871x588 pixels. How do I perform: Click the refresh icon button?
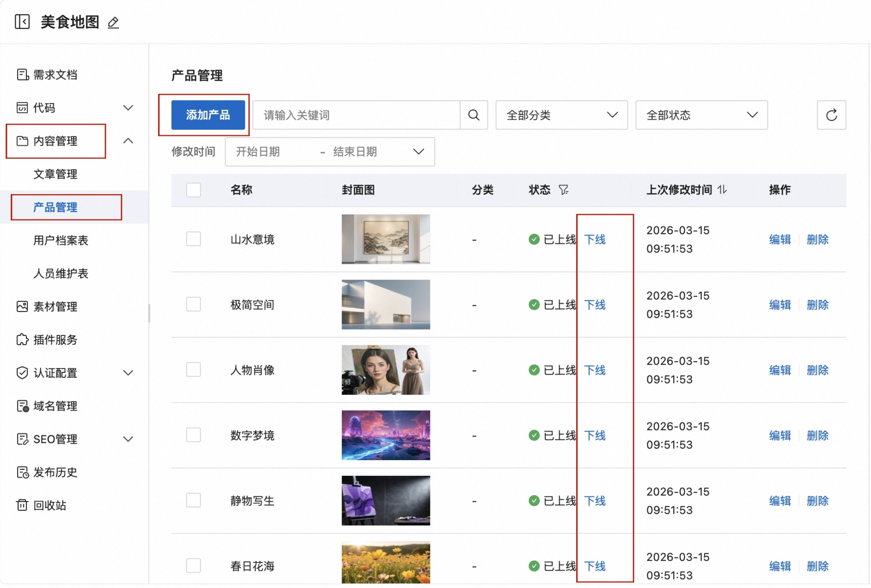[831, 115]
